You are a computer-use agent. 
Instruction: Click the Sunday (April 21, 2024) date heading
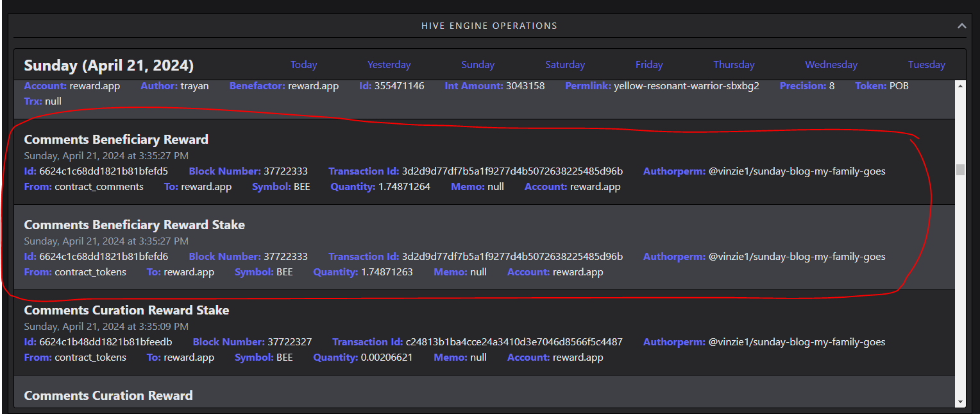tap(108, 65)
